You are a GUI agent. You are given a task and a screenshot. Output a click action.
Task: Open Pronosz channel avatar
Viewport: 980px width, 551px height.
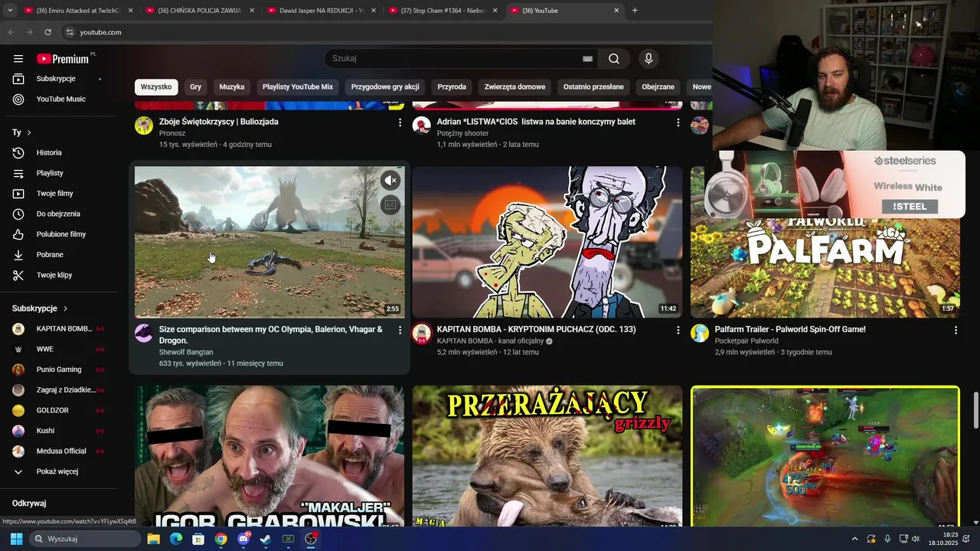point(144,126)
